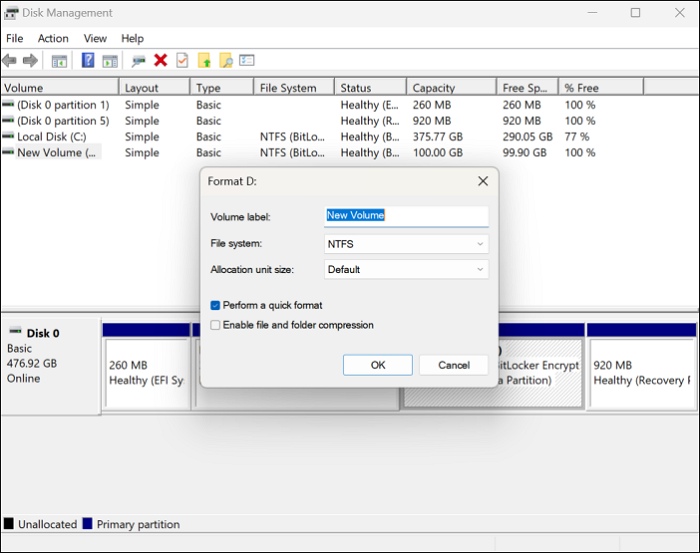Select the Local Disk (C:) row
This screenshot has height=553, width=700.
point(54,137)
